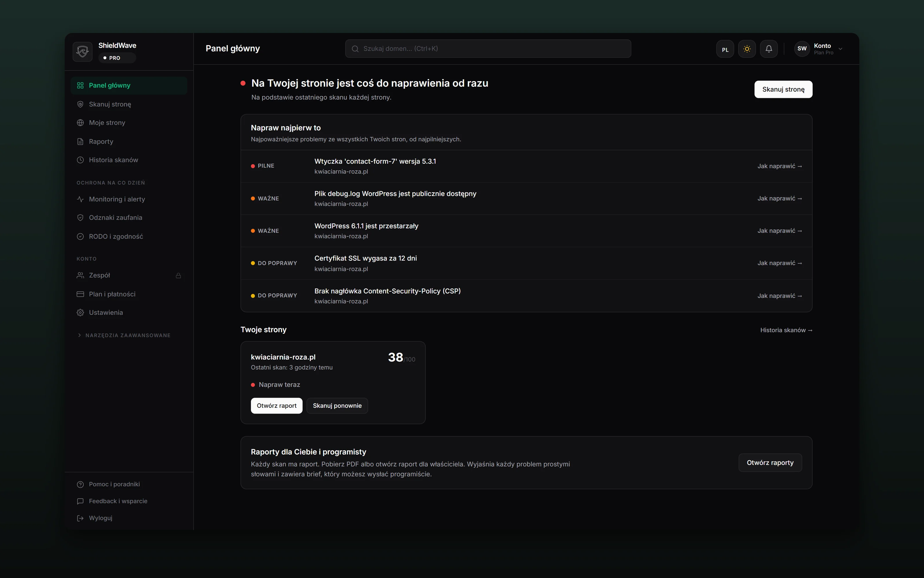Click the "Wtyczka 'contact-form-7' wersja 5.3.1" issue title

pos(375,161)
